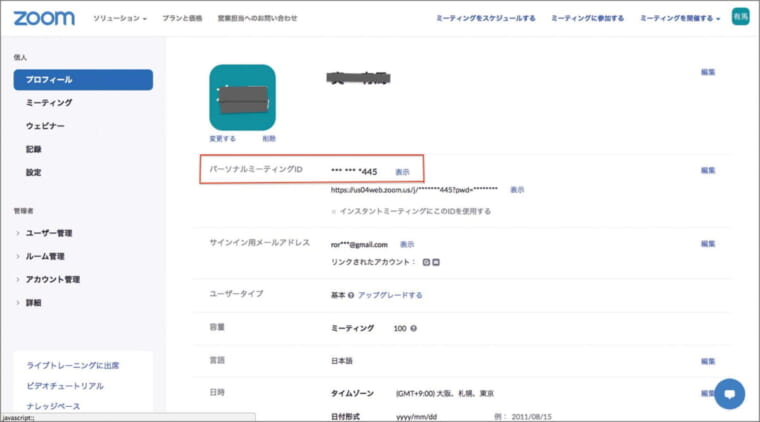Click the second linked account icon
760x422 pixels.
[x=436, y=262]
